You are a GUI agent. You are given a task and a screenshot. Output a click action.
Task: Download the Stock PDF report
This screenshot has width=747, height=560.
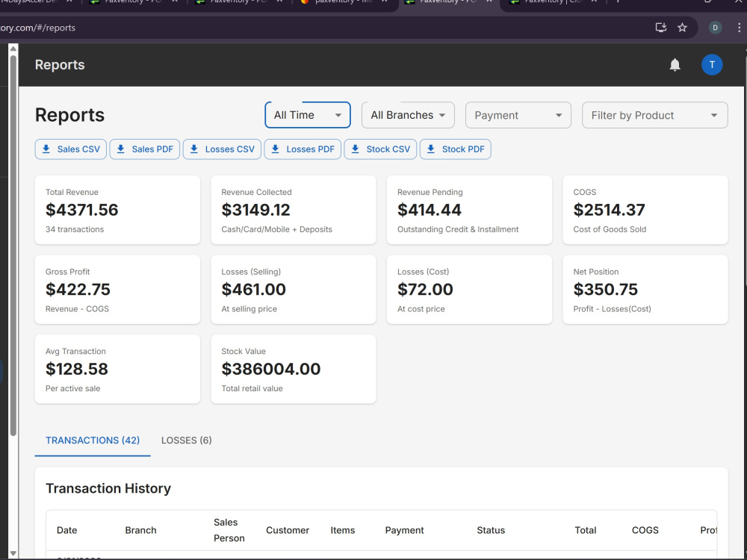coord(456,149)
